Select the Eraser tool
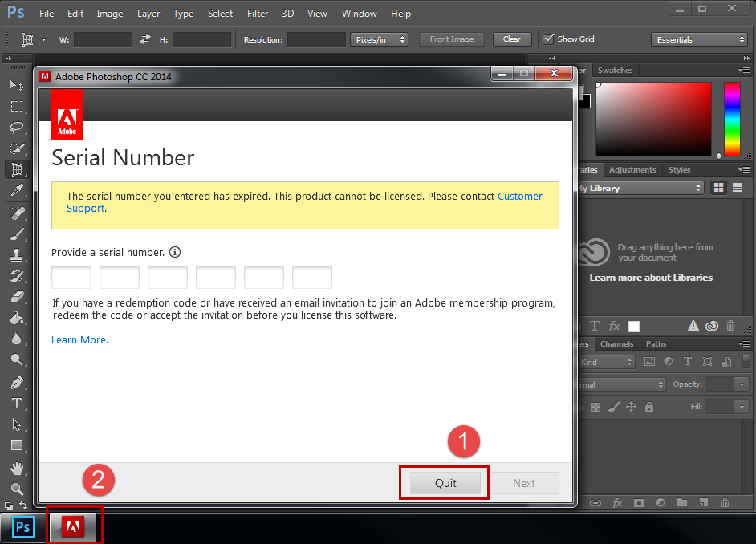756x544 pixels. [17, 297]
